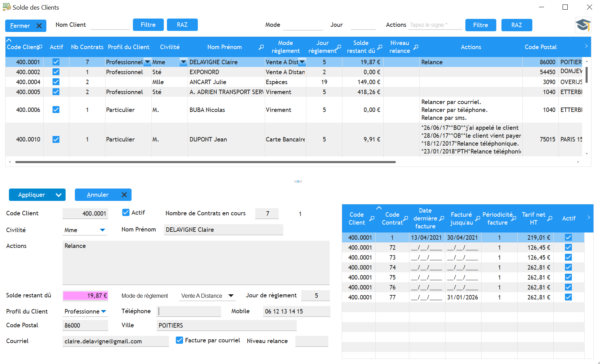
Task: Toggle Actif checkbox for client 400.0002
Action: (x=56, y=72)
